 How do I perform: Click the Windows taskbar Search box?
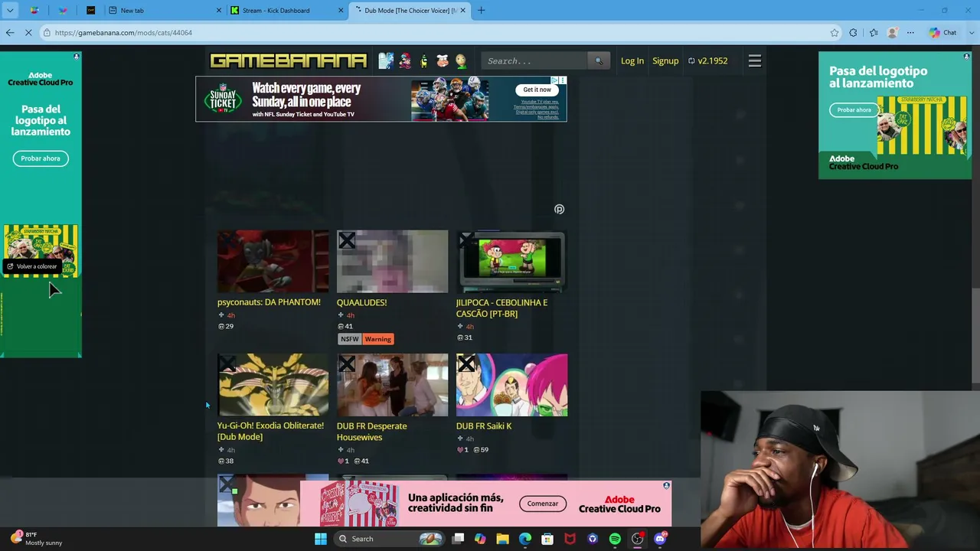point(390,539)
